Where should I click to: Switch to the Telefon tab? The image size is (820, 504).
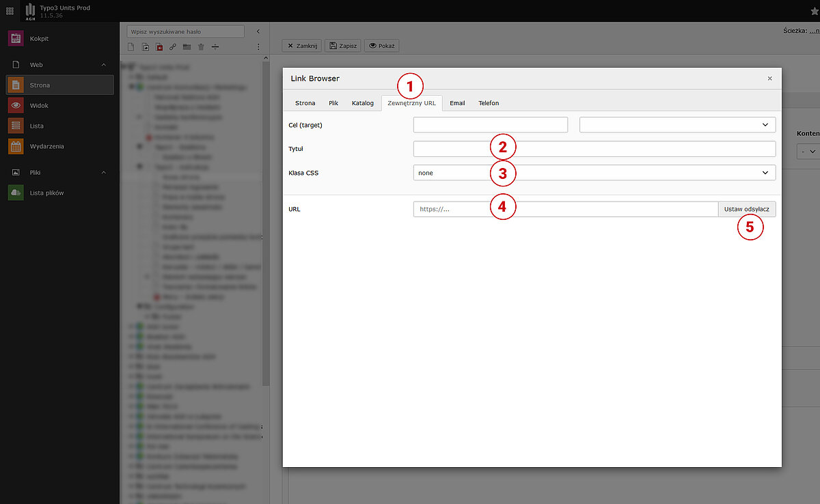(x=488, y=103)
